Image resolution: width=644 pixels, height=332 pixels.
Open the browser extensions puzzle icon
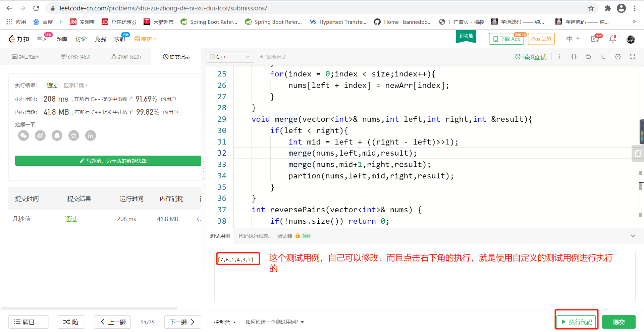608,8
